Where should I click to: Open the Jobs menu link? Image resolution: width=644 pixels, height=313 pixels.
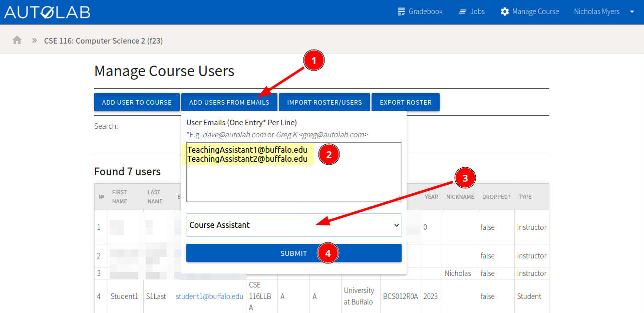471,12
